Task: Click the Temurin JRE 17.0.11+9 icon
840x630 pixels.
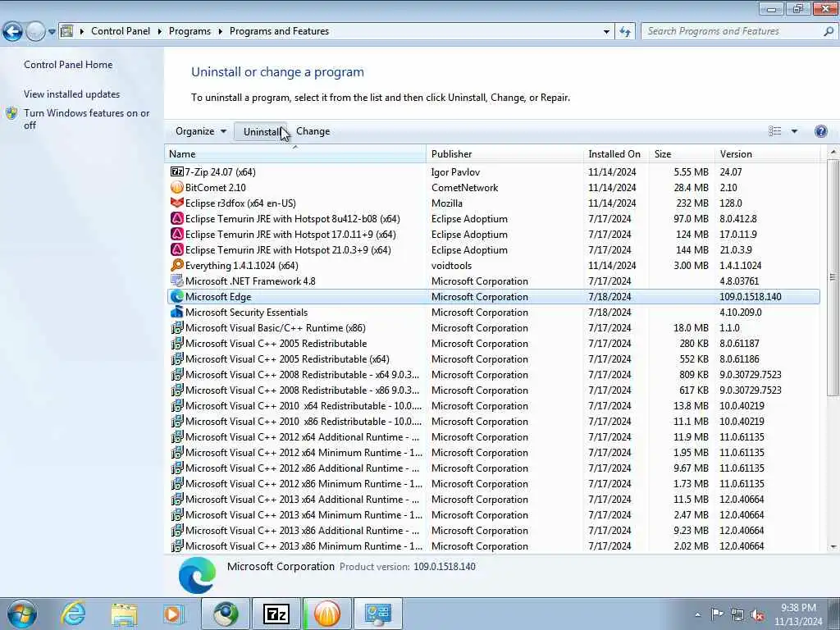Action: click(177, 234)
